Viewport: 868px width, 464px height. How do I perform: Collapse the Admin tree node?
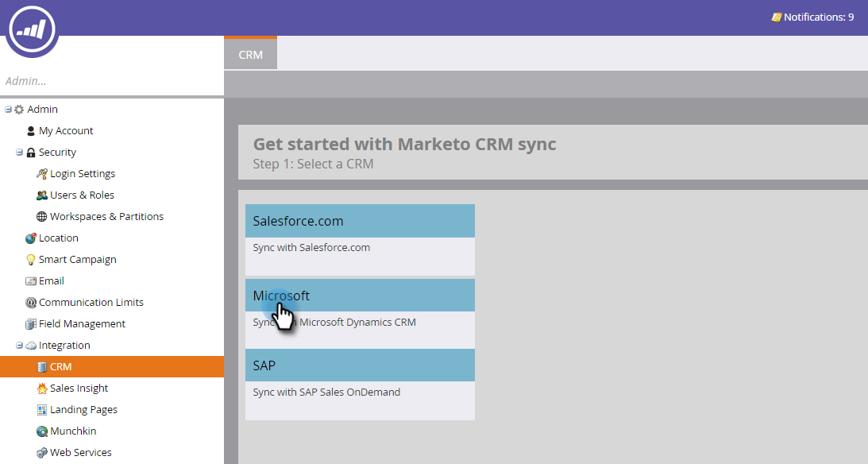coord(8,110)
